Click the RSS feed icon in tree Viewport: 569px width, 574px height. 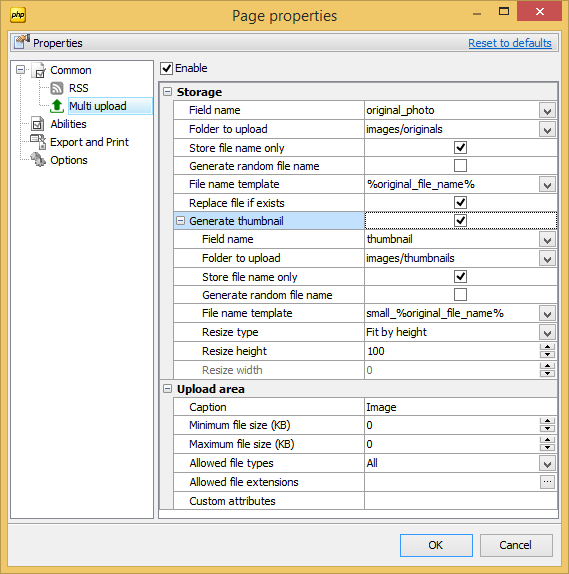click(x=57, y=88)
